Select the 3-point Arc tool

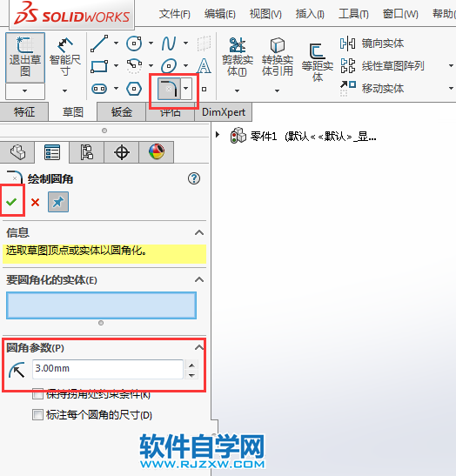point(134,66)
